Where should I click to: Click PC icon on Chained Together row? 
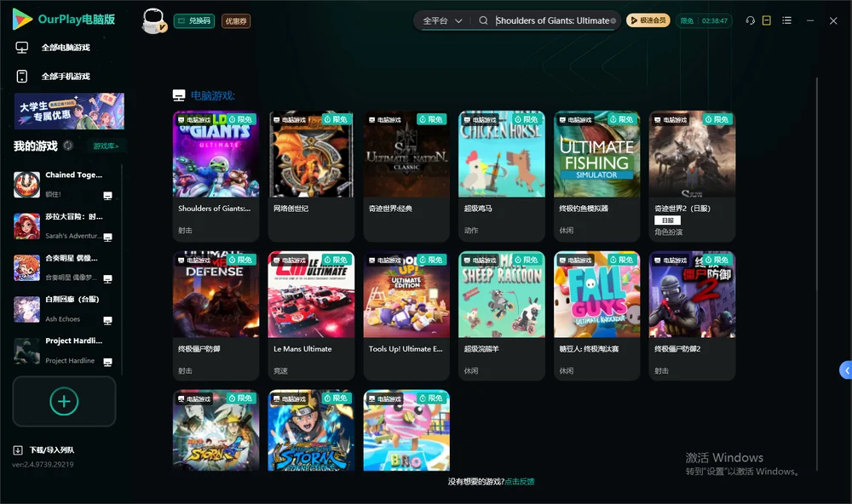pyautogui.click(x=107, y=196)
